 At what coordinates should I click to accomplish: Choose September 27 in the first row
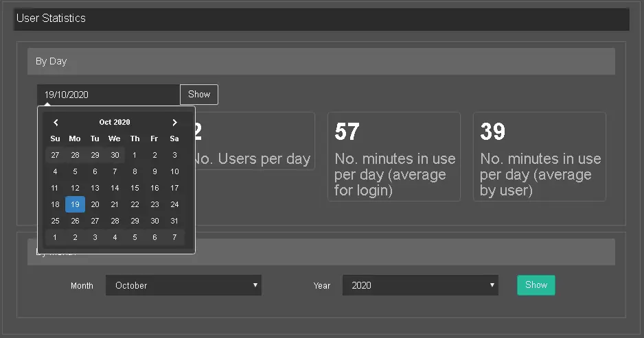(x=56, y=155)
